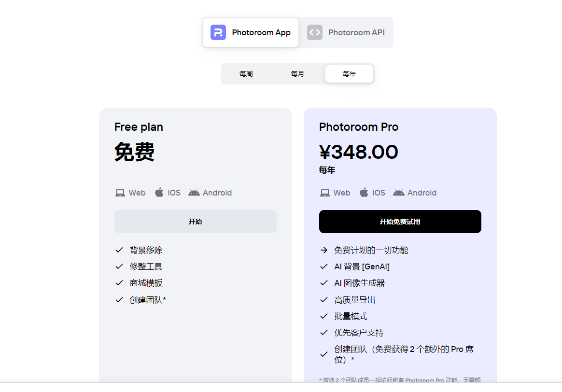Click the 开始 button in Free plan

(196, 222)
